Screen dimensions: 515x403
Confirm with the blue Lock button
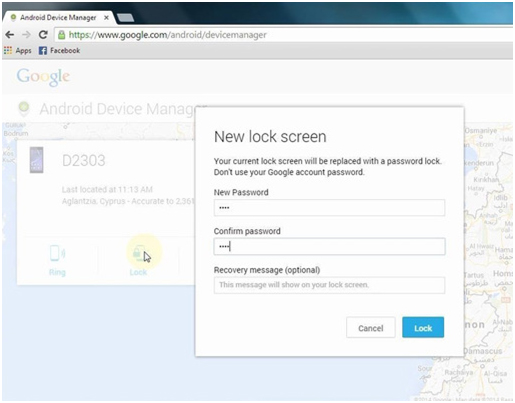[423, 327]
